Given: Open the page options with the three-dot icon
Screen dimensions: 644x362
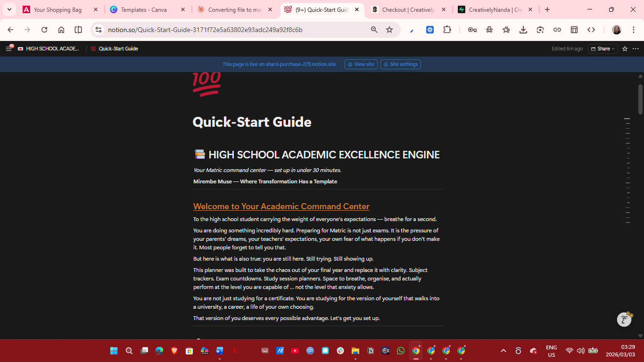Looking at the screenshot, I should click(x=636, y=49).
